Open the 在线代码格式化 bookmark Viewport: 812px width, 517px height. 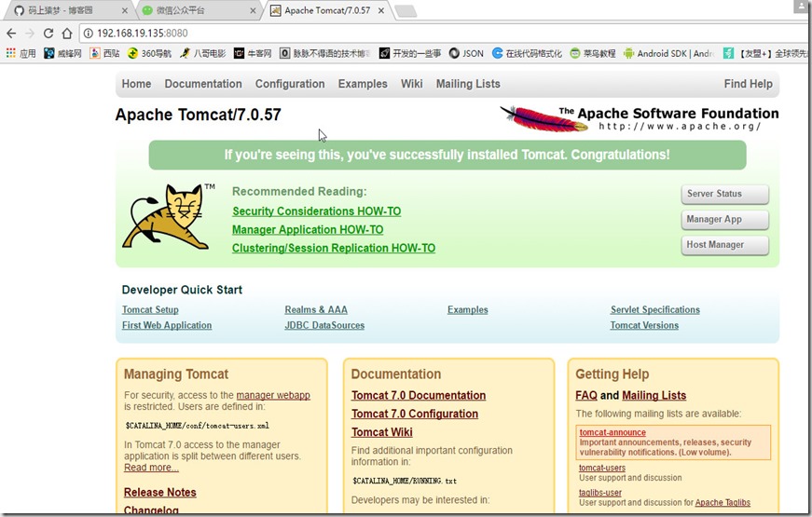click(x=527, y=53)
